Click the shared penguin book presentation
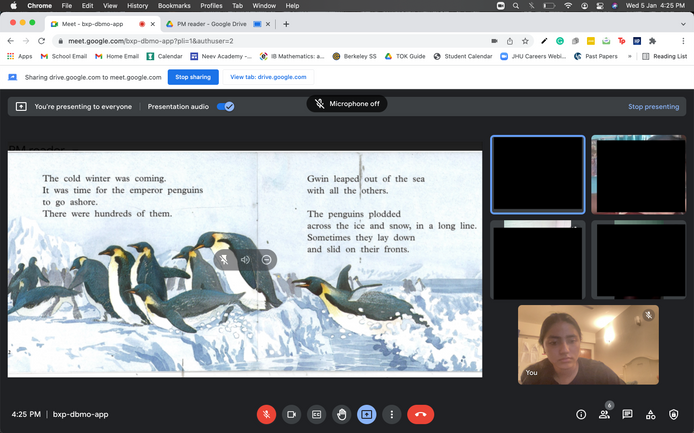The width and height of the screenshot is (694, 433). tap(245, 264)
